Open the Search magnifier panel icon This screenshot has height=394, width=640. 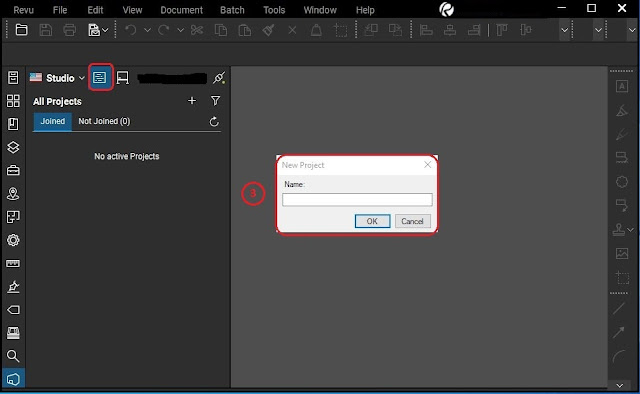pos(13,356)
